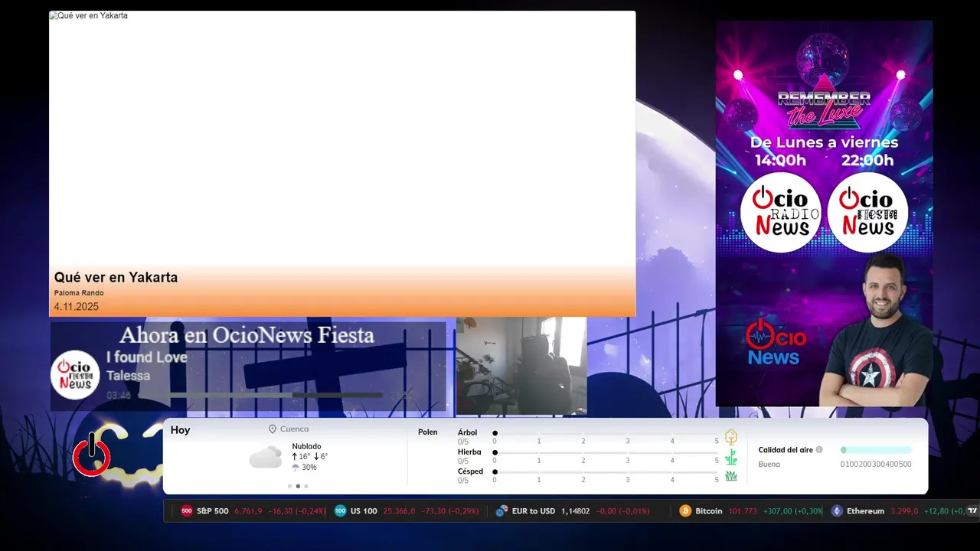Click the presenter photo on the banner
This screenshot has height=551, width=980.
[x=877, y=331]
